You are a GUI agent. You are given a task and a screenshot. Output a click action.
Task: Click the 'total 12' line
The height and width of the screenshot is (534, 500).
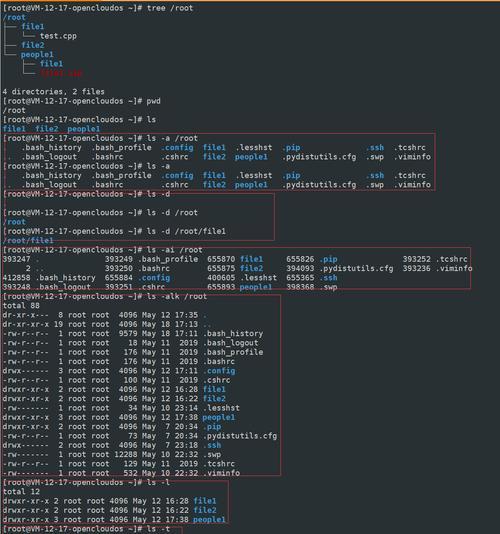(x=21, y=491)
